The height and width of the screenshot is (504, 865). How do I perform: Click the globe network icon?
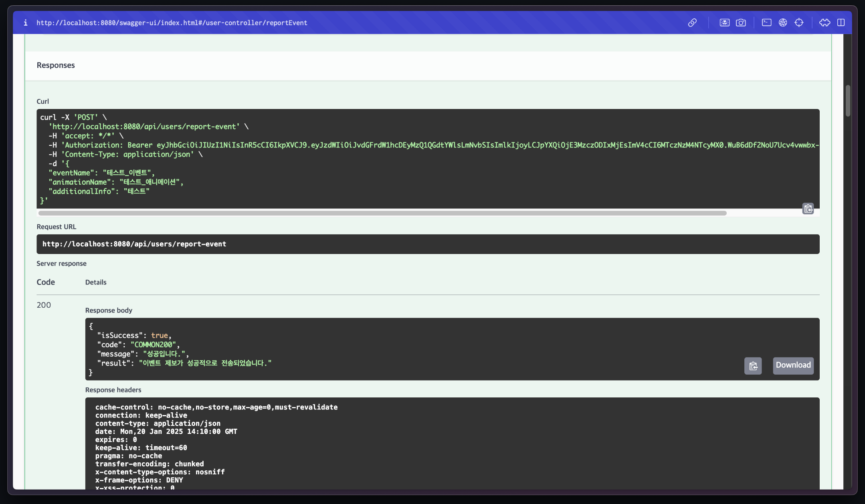(783, 23)
